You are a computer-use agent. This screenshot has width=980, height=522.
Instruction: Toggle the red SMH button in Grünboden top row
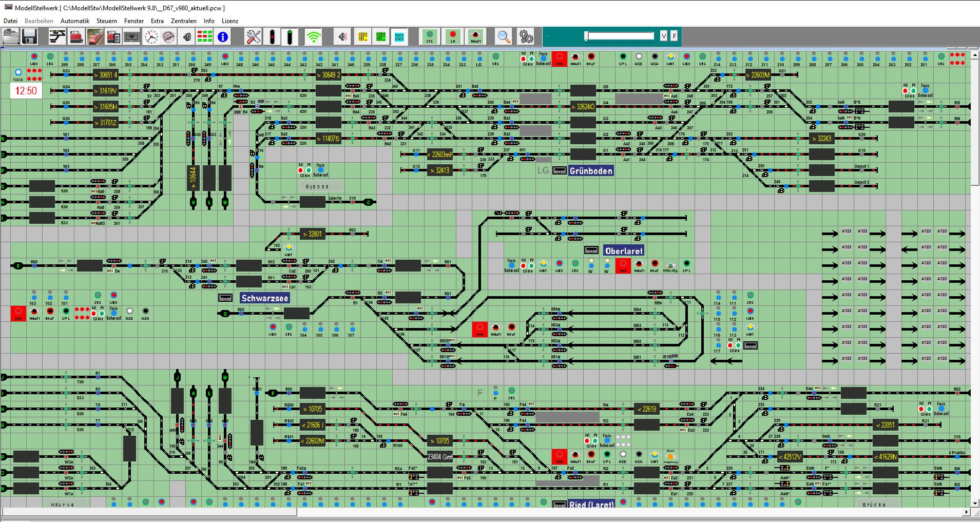pyautogui.click(x=559, y=58)
